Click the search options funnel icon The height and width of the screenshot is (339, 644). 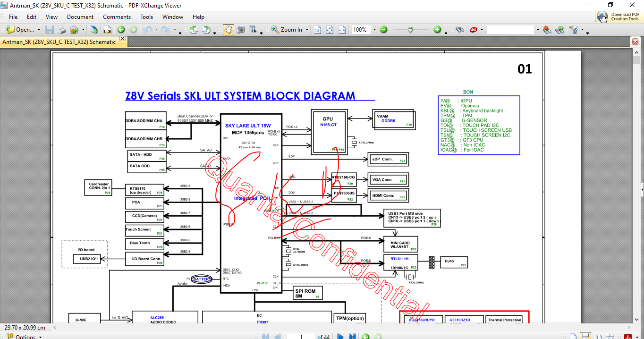[x=574, y=30]
